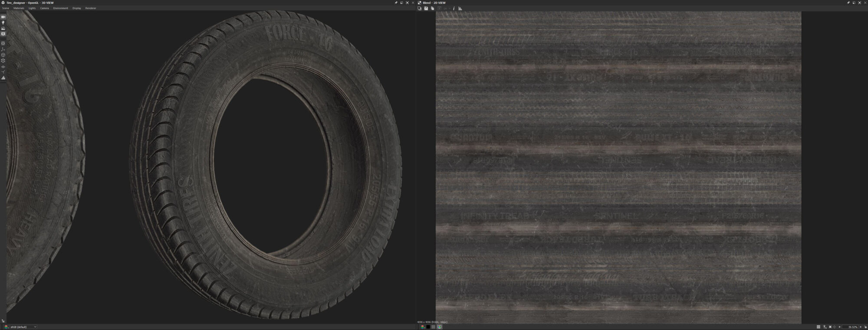Undock the 2D VIEW panel
The height and width of the screenshot is (330, 868).
(854, 3)
